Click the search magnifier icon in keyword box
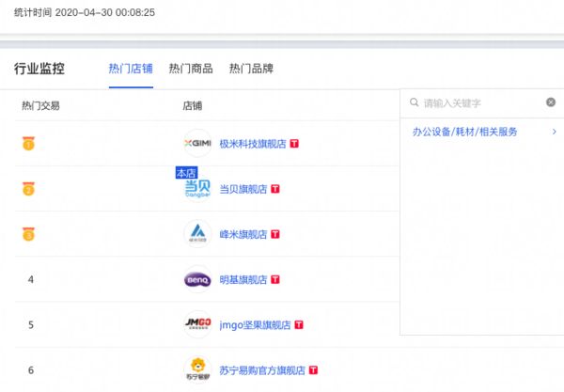Viewport: 564px width, 392px height. pos(414,102)
